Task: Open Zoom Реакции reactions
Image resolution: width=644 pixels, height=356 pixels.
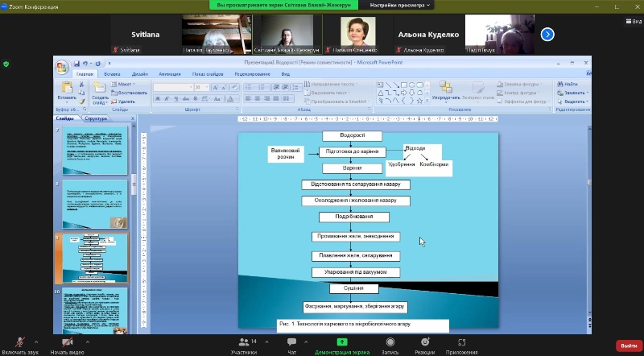Action: point(425,346)
